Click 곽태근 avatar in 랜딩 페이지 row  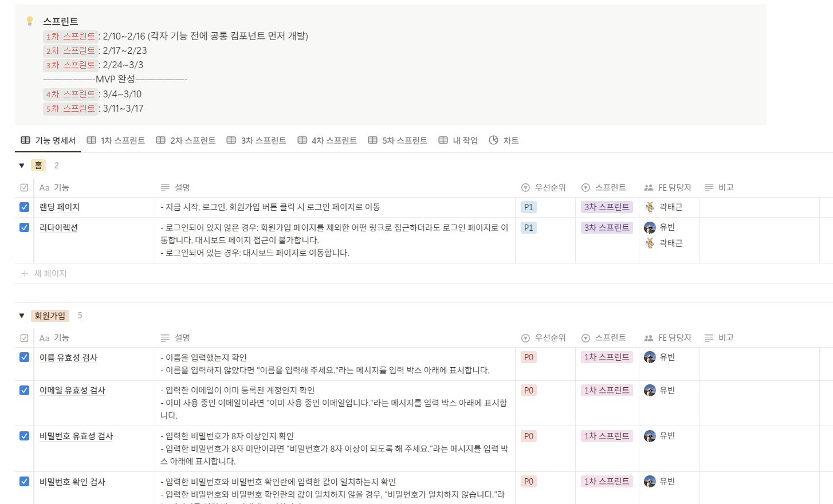(650, 207)
